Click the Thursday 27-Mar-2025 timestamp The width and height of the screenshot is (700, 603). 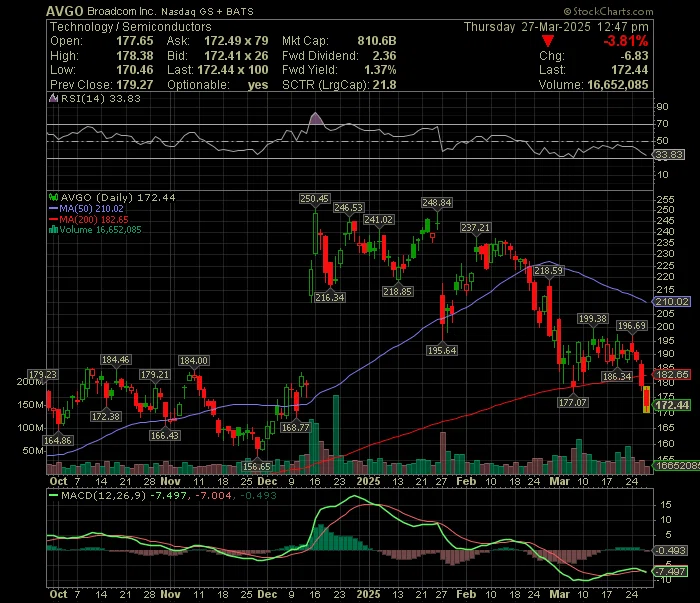tap(556, 27)
